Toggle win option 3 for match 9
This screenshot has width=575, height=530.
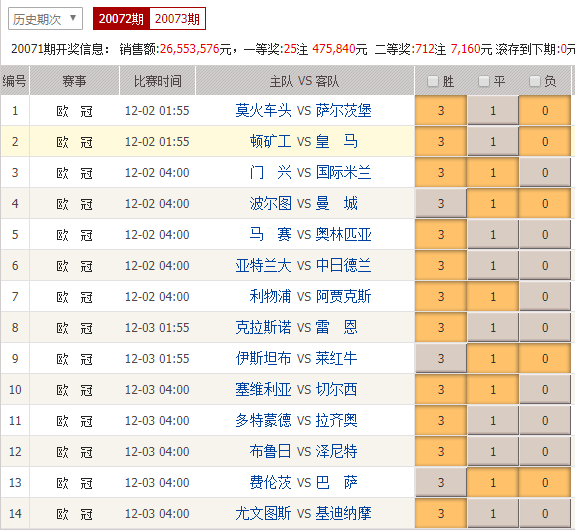(x=441, y=358)
